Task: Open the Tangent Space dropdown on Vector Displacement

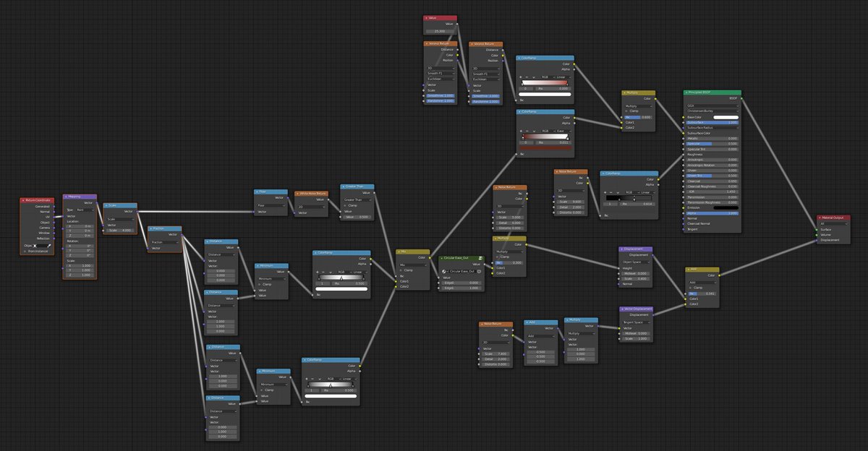Action: [636, 322]
